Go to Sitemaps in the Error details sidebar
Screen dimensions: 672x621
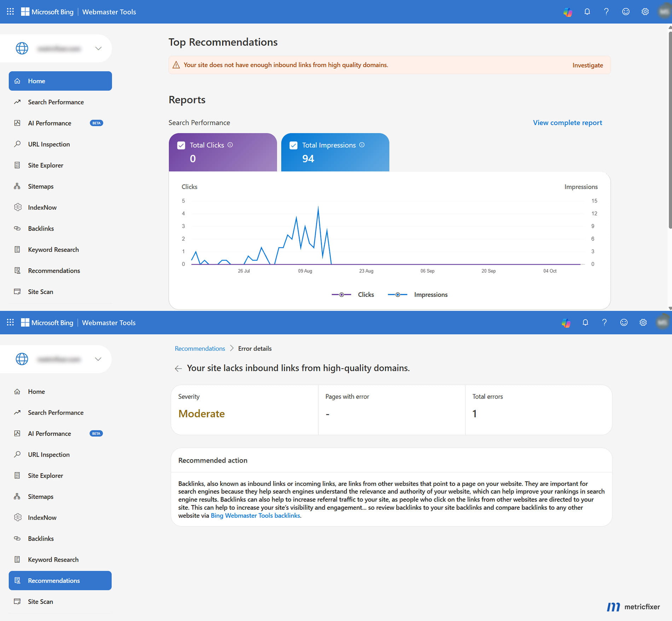[60, 497]
